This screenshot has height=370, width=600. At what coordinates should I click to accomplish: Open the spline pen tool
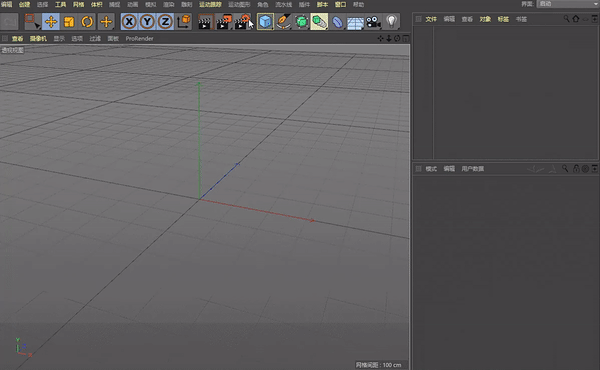pos(284,22)
